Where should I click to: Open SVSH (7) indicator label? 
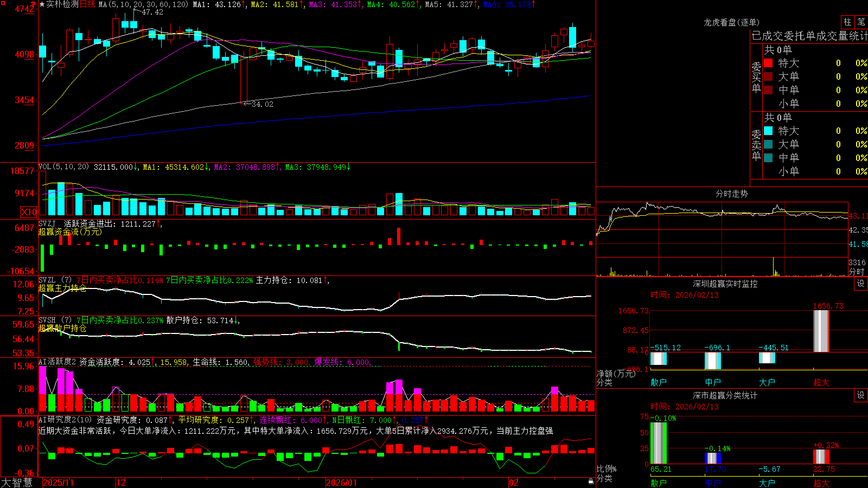coord(55,320)
